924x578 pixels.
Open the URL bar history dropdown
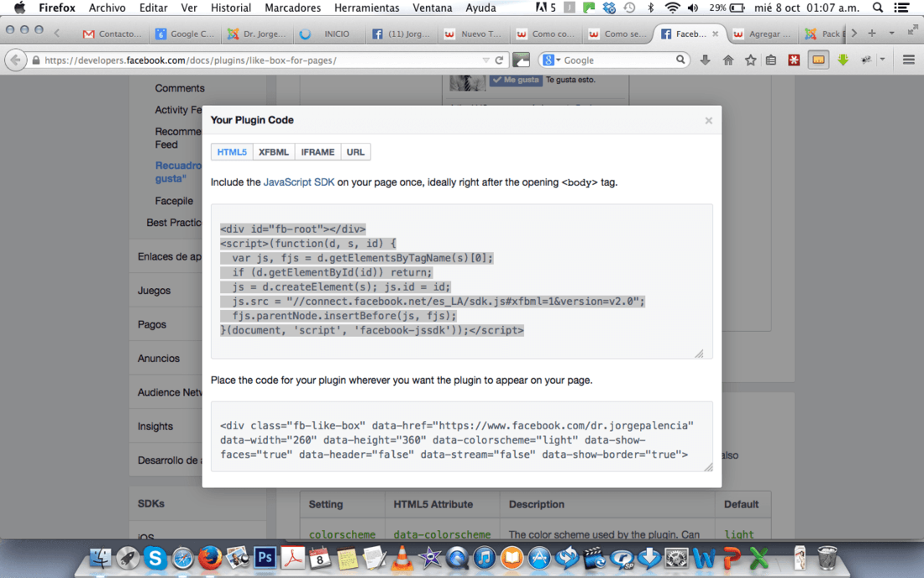[486, 60]
